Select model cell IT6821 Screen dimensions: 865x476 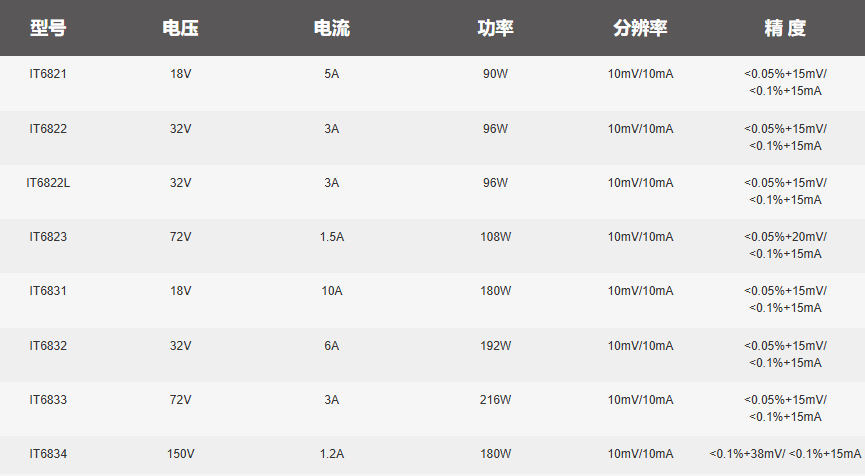click(48, 74)
